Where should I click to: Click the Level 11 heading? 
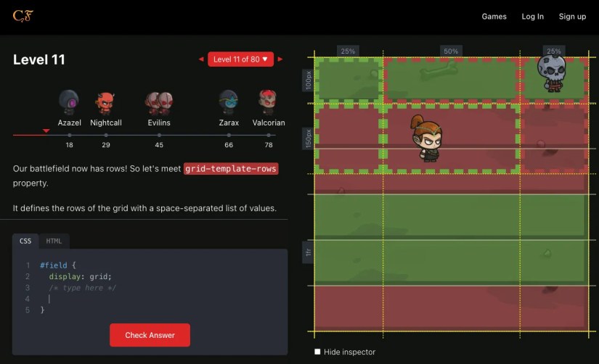[x=39, y=59]
